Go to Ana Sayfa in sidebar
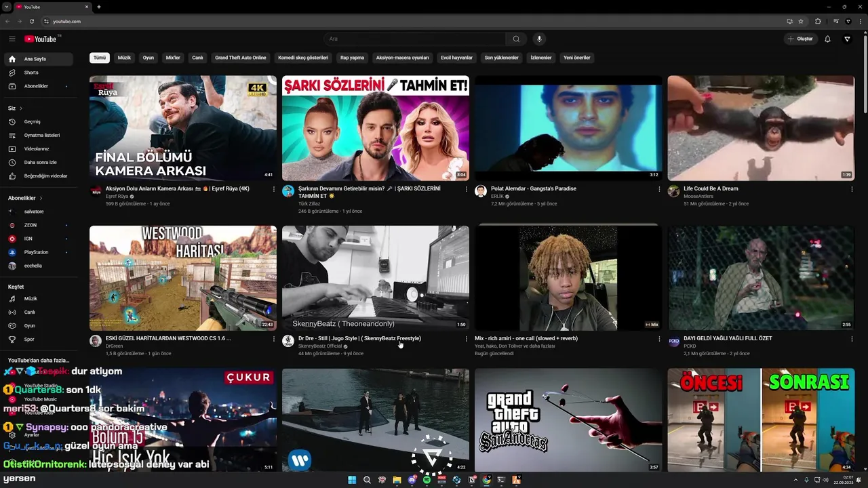868x488 pixels. click(38, 59)
